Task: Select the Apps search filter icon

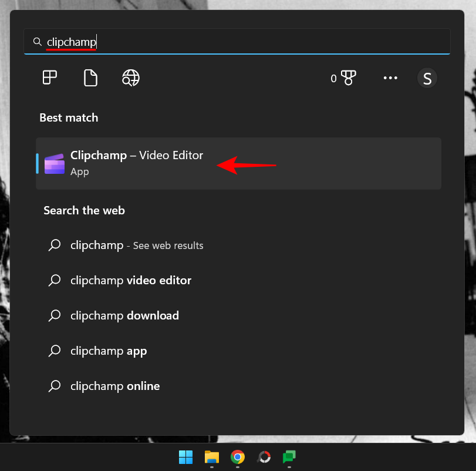Action: point(49,78)
